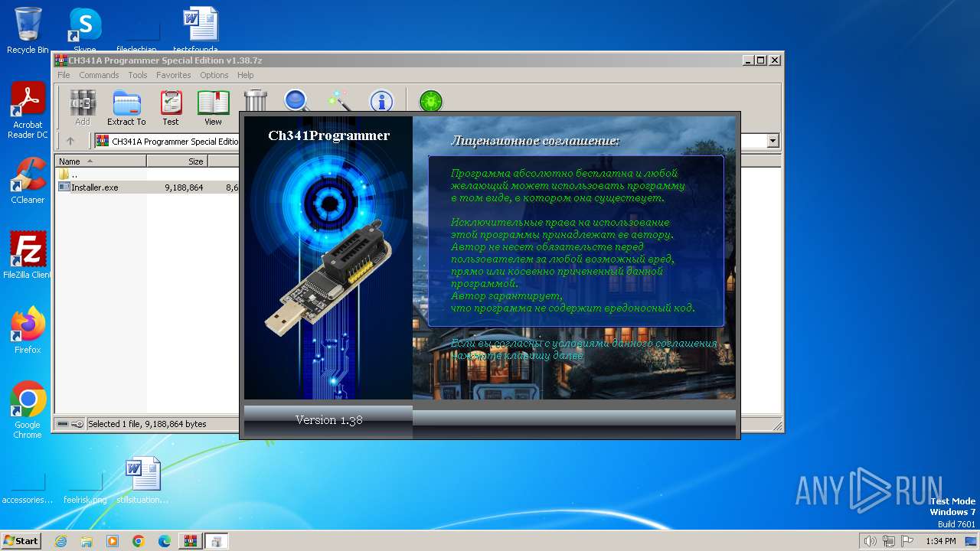Open the Options menu
This screenshot has height=551, width=980.
point(214,75)
